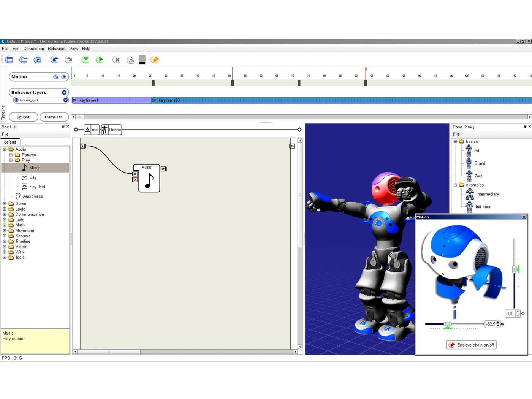Click the Connect to robot antenna icon

point(85,60)
